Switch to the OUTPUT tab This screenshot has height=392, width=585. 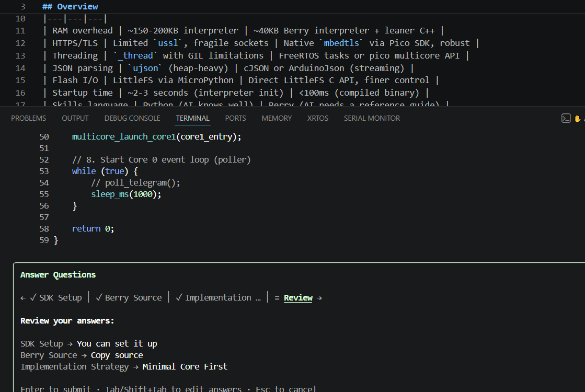pos(75,118)
